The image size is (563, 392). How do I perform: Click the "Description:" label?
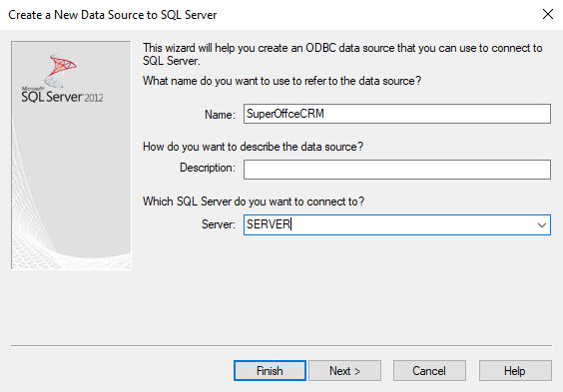click(208, 168)
